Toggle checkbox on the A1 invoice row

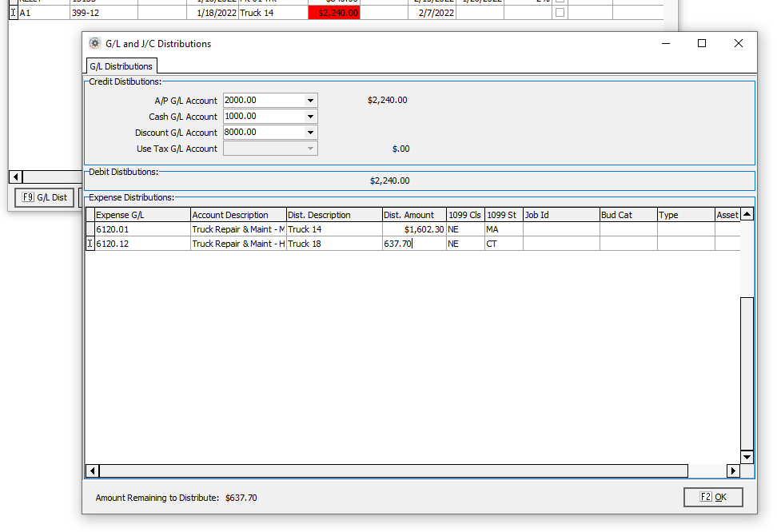(560, 13)
